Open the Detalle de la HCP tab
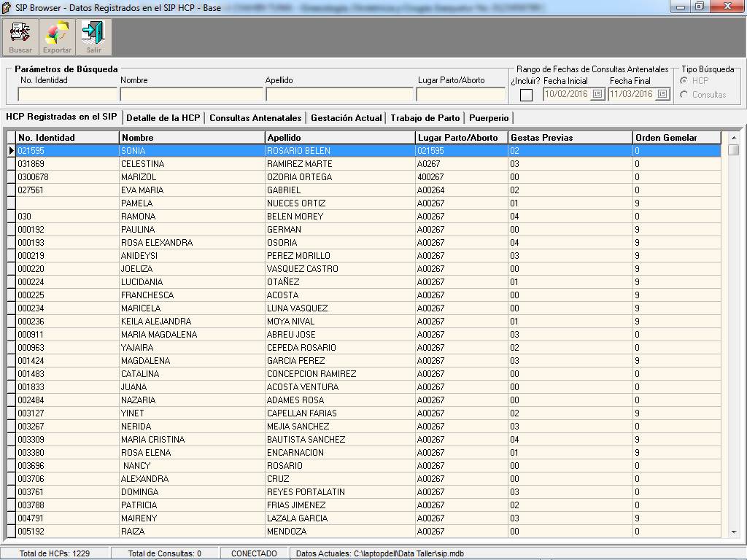 click(163, 118)
